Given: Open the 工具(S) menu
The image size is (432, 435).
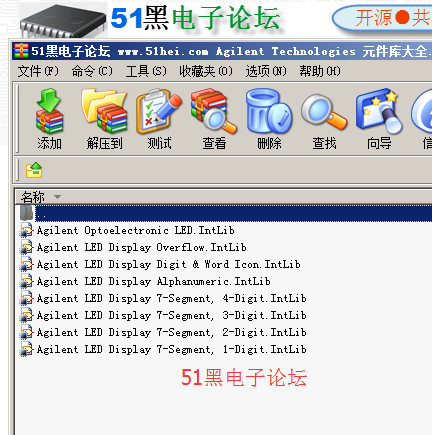Looking at the screenshot, I should 146,71.
